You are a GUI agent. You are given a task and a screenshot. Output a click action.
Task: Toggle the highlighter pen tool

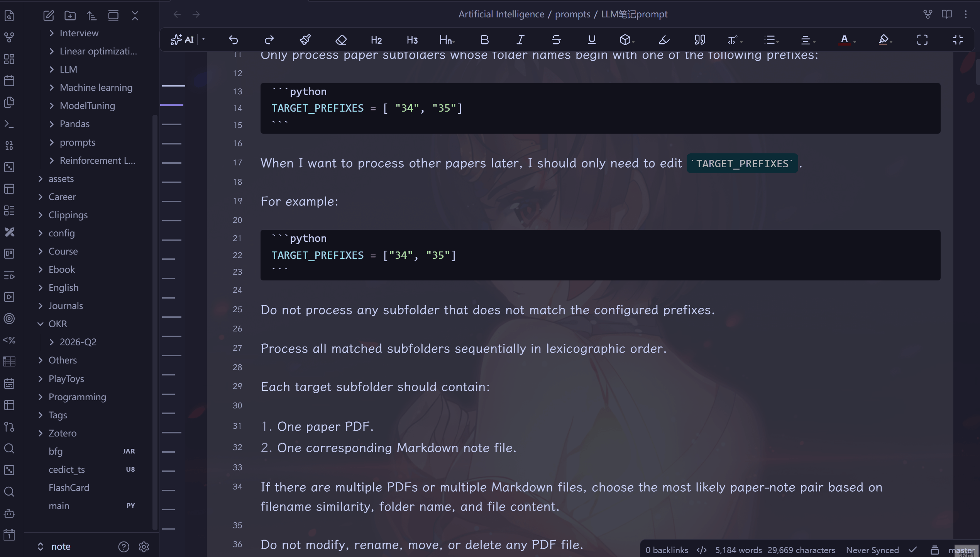click(x=664, y=39)
